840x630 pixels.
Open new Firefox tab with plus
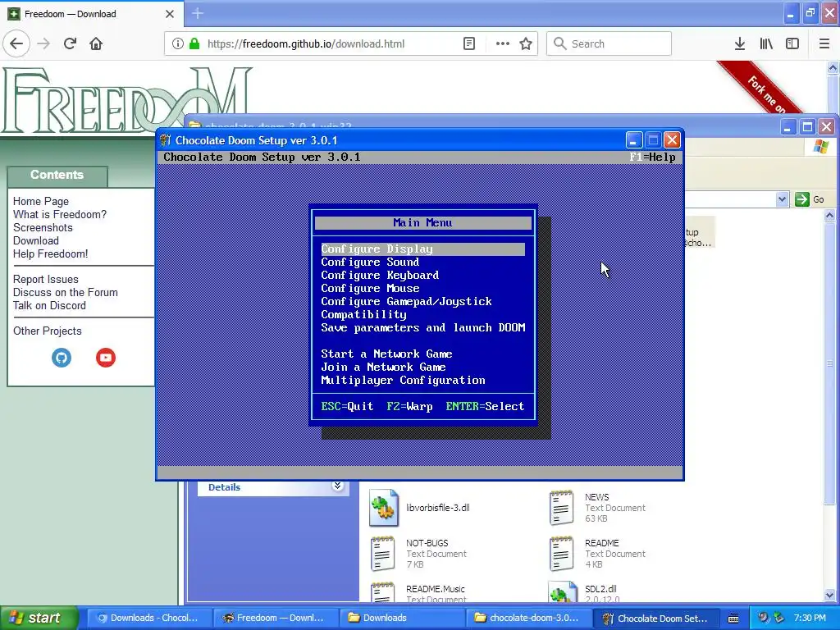[197, 13]
